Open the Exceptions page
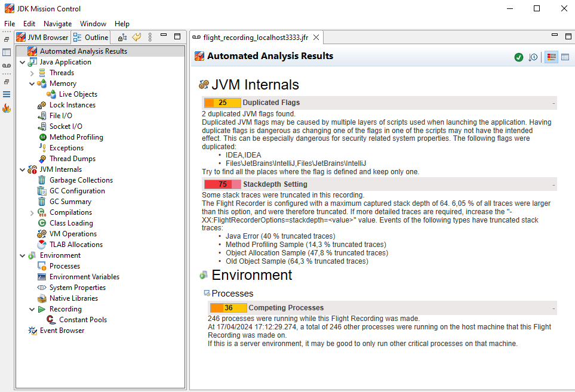 click(66, 148)
